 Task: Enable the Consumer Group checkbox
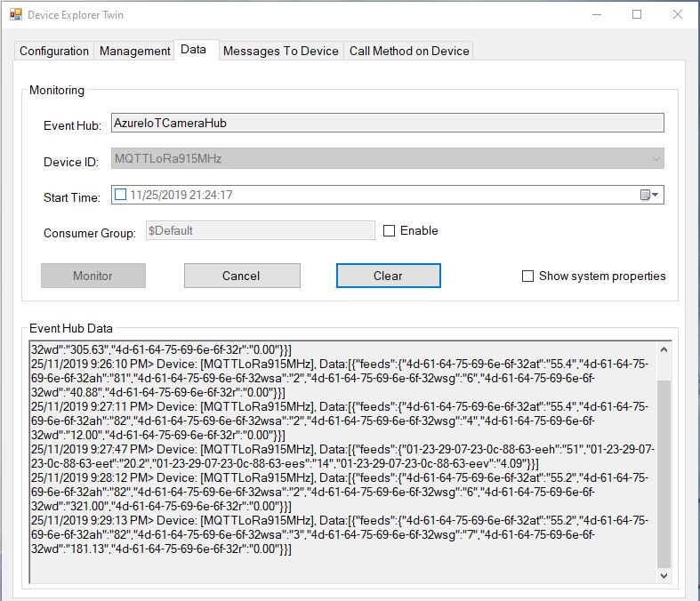click(390, 231)
